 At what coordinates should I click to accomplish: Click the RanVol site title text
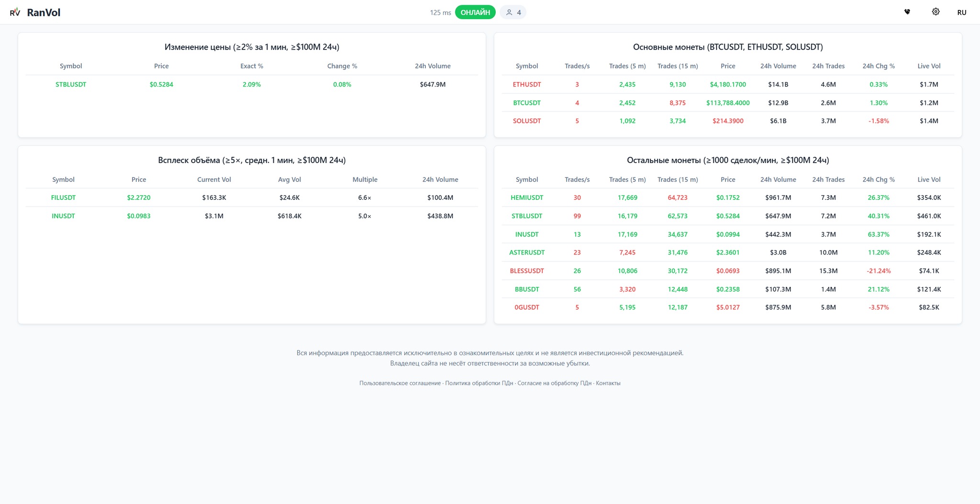(x=44, y=12)
